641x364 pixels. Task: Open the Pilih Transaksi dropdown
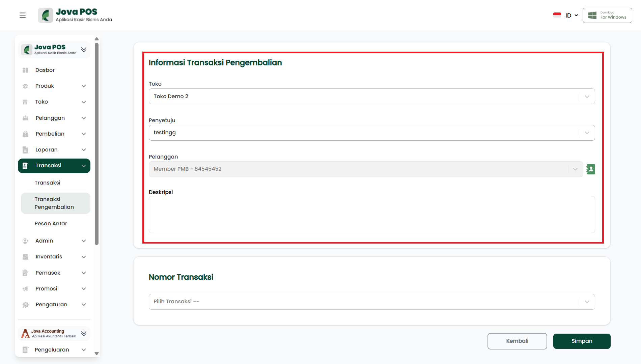587,302
